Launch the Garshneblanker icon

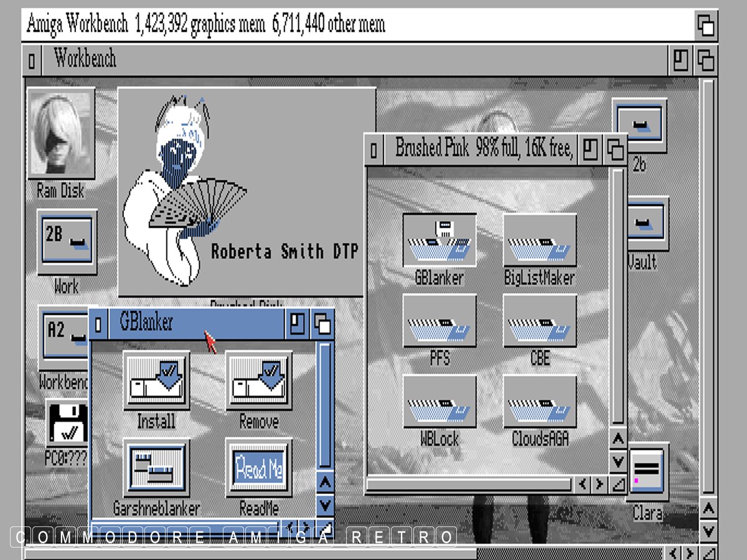point(156,468)
